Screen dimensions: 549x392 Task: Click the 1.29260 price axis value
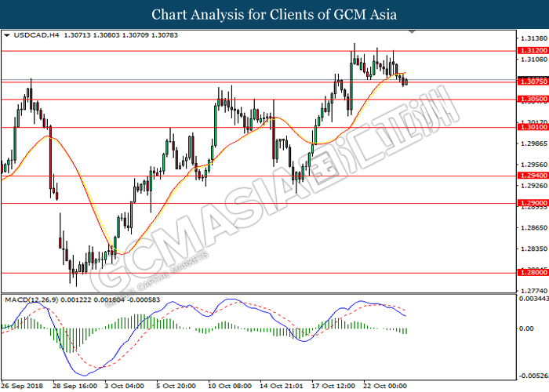click(534, 186)
